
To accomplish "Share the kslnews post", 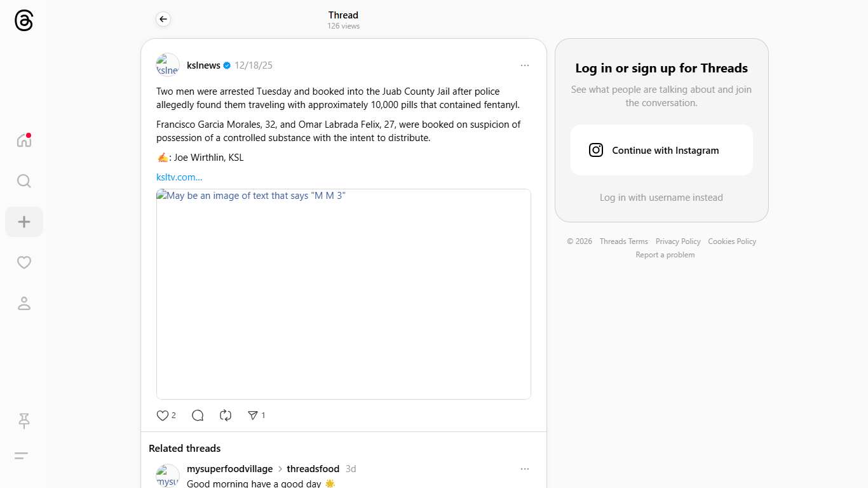I will (x=253, y=416).
